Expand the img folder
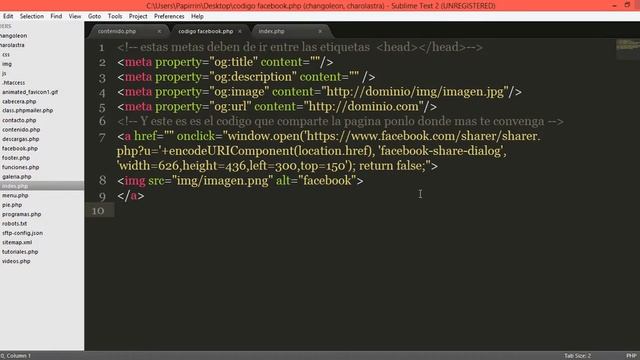Image resolution: width=640 pixels, height=360 pixels. click(x=7, y=64)
